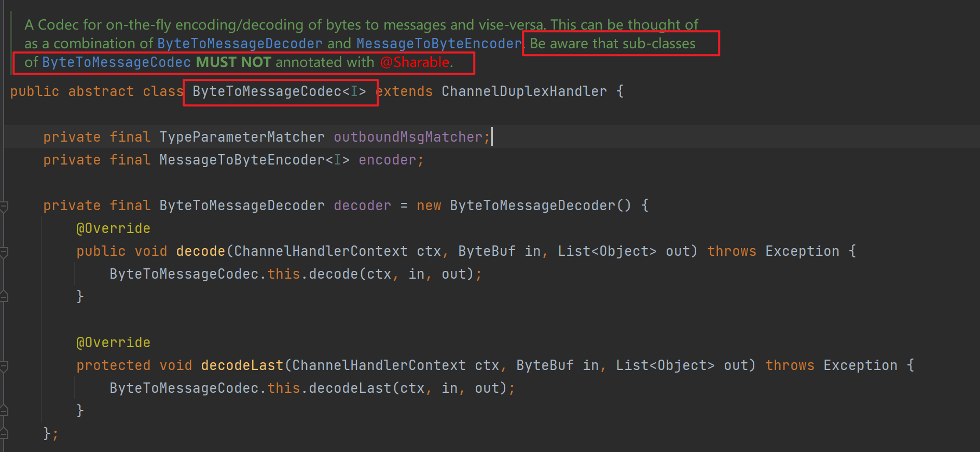Click fold end marker beside closing brace semicolon

[x=4, y=433]
